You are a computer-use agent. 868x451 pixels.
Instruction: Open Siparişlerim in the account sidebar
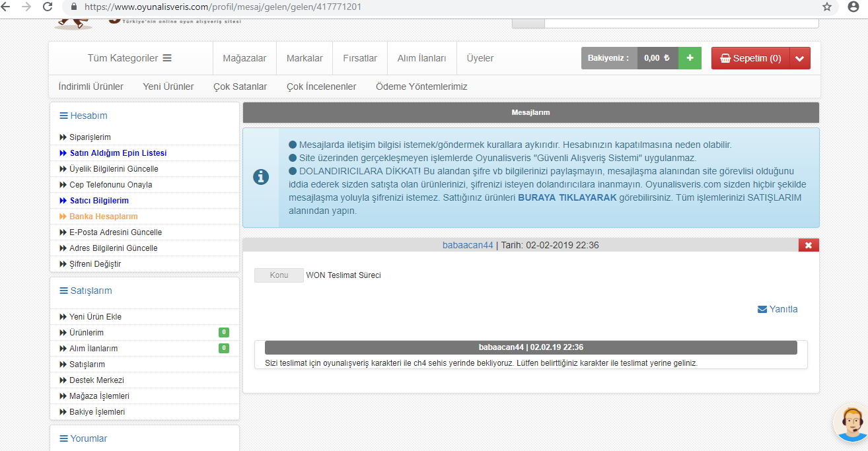click(x=90, y=137)
